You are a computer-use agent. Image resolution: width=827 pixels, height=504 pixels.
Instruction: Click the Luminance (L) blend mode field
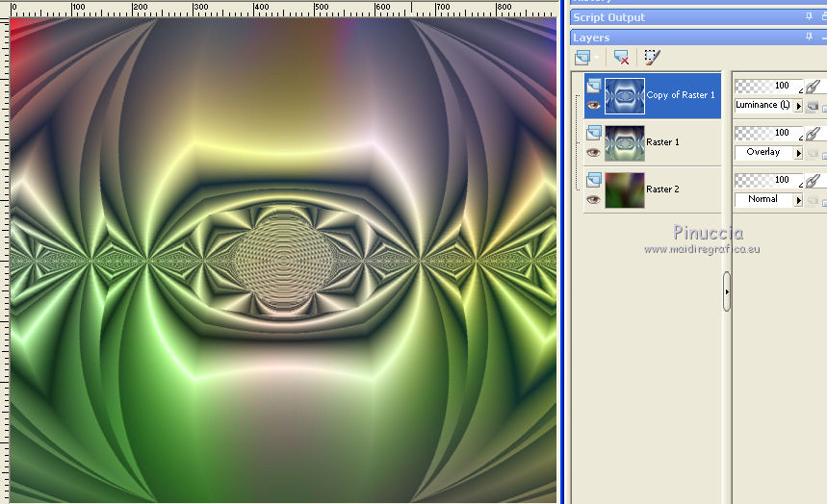(x=763, y=105)
